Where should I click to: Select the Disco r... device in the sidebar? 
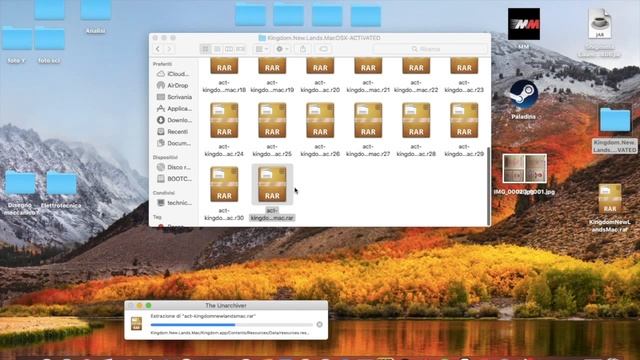[x=174, y=167]
